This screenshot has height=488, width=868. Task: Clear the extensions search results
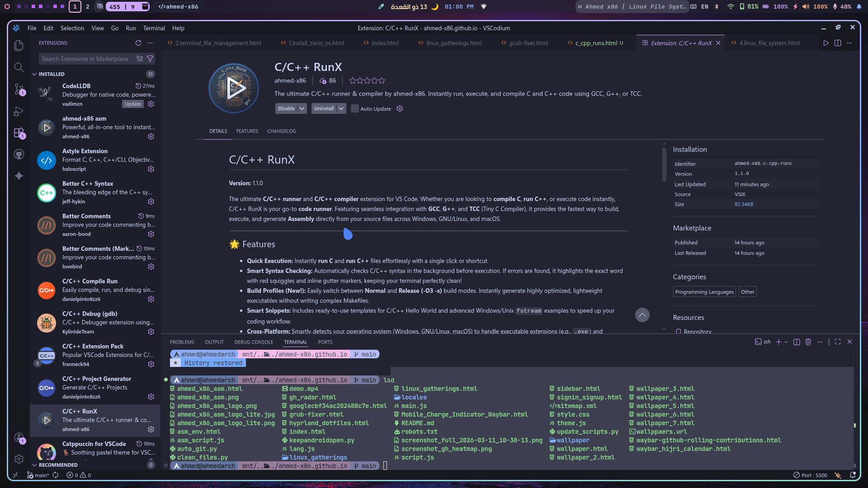click(140, 59)
